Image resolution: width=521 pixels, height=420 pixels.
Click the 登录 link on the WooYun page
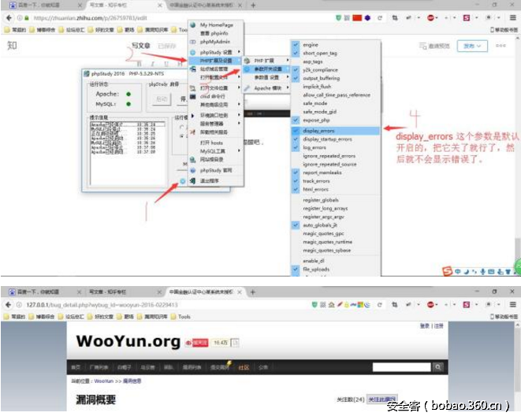coord(424,325)
